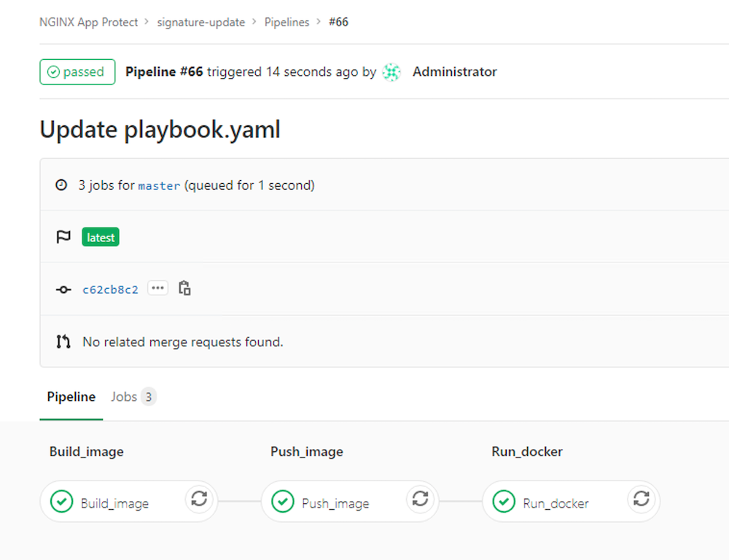
Task: Go to NGINX App Protect breadcrumb
Action: (88, 23)
